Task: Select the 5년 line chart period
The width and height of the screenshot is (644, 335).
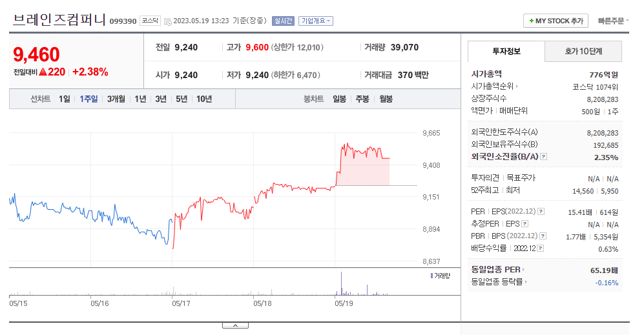Action: pos(182,99)
